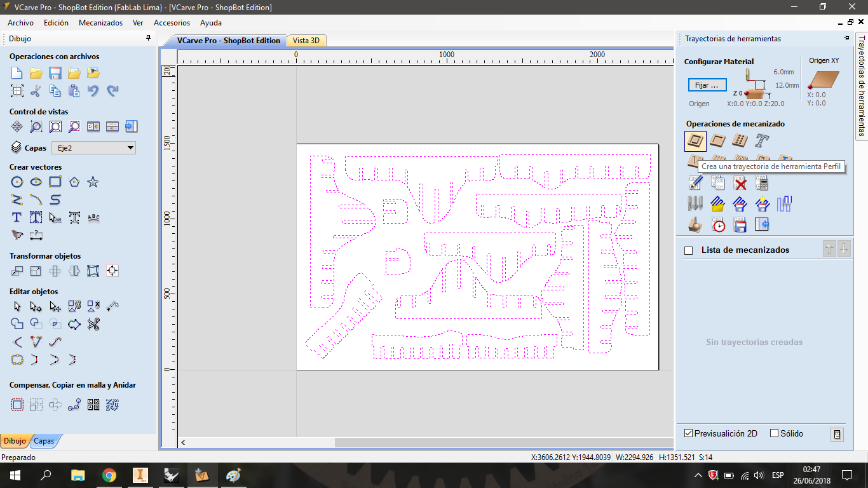Open the Ayuda menu
The width and height of the screenshot is (868, 488).
(211, 23)
